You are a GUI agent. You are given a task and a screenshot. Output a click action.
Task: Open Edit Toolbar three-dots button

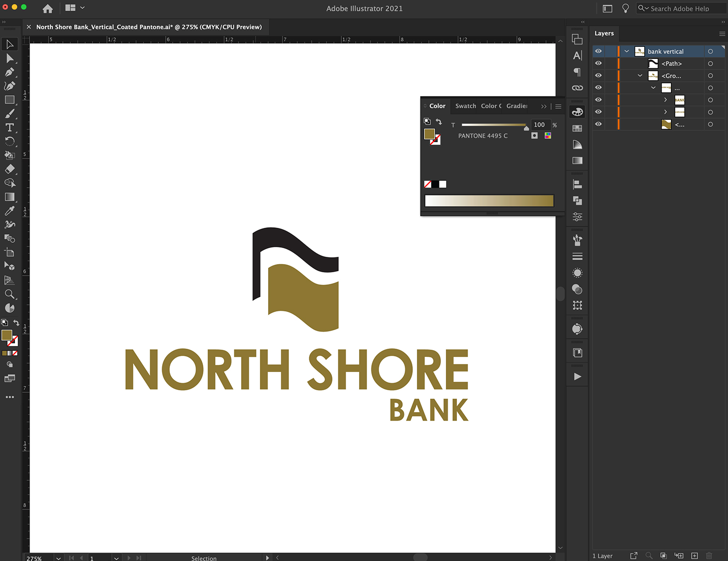(x=10, y=397)
